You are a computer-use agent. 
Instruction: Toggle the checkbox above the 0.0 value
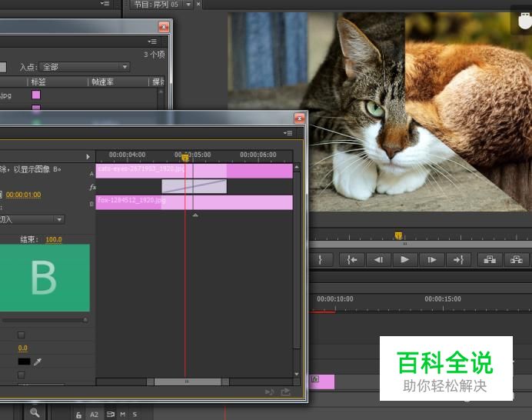pos(21,335)
